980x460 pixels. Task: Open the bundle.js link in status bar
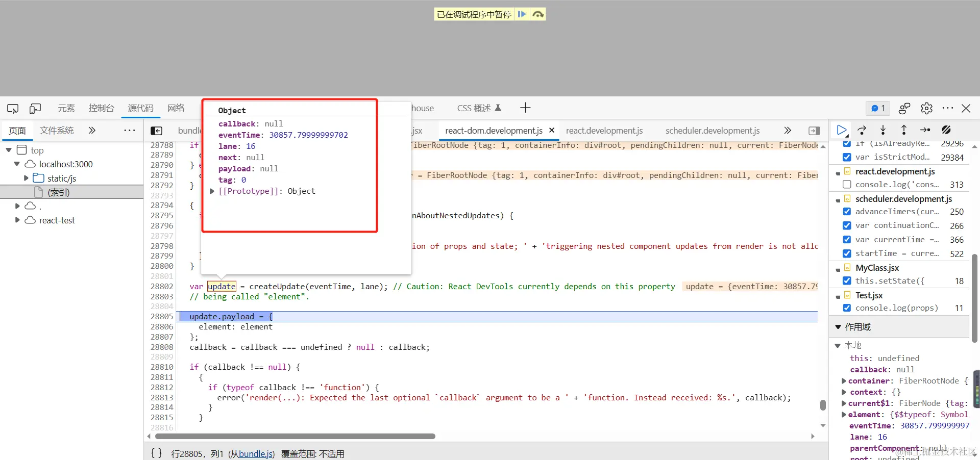click(256, 454)
